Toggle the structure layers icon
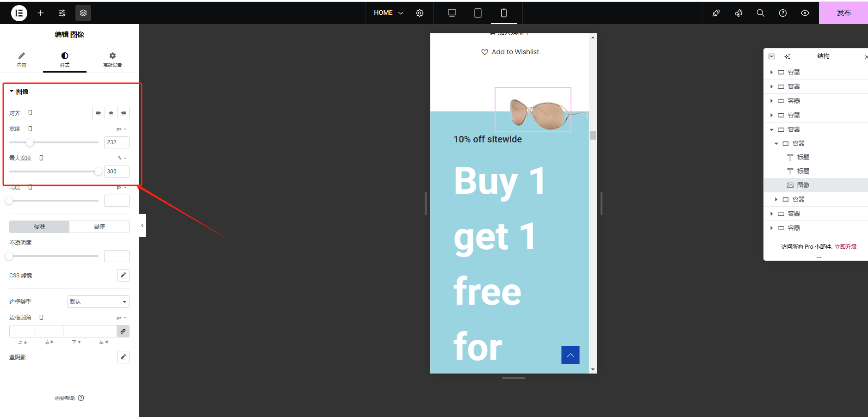 [83, 13]
